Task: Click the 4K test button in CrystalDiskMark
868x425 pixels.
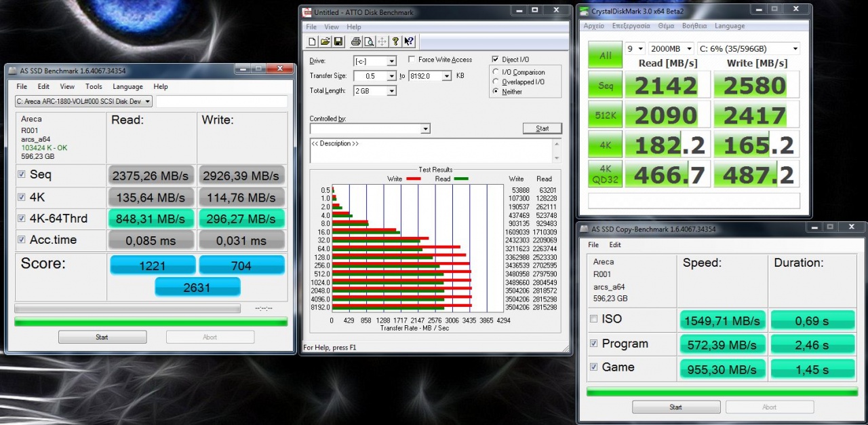Action: coord(605,145)
